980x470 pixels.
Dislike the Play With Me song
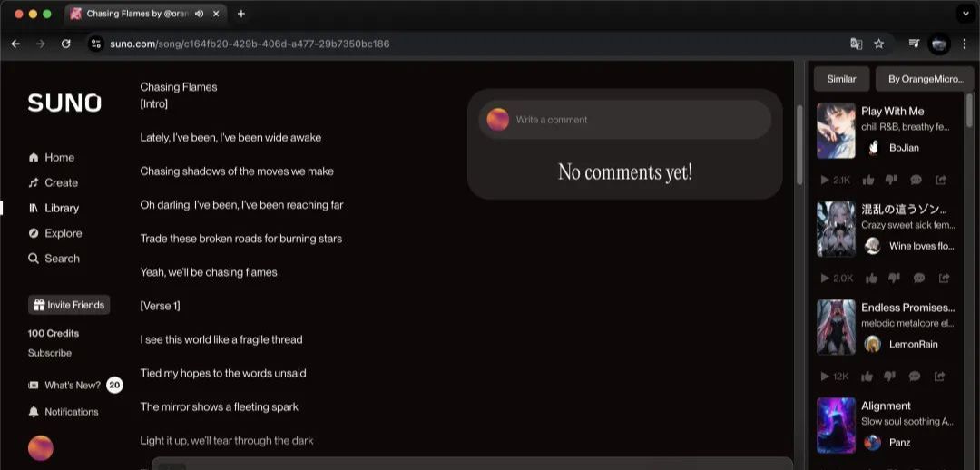pos(893,180)
